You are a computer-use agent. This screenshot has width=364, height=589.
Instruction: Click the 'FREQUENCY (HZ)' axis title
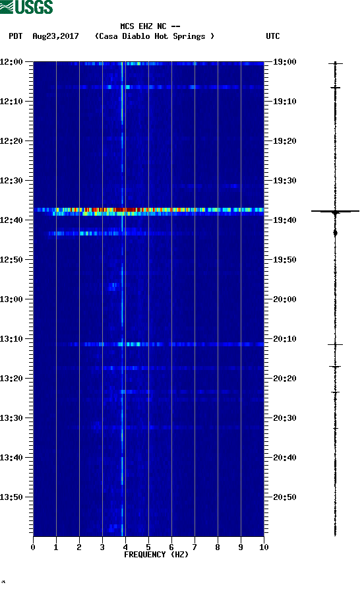coord(156,555)
